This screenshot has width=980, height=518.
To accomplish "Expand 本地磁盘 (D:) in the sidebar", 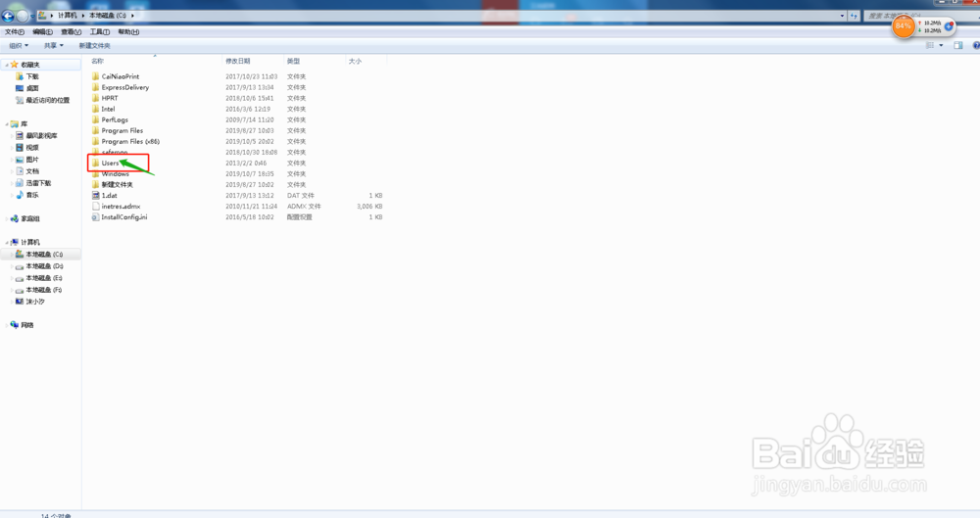I will [x=11, y=266].
